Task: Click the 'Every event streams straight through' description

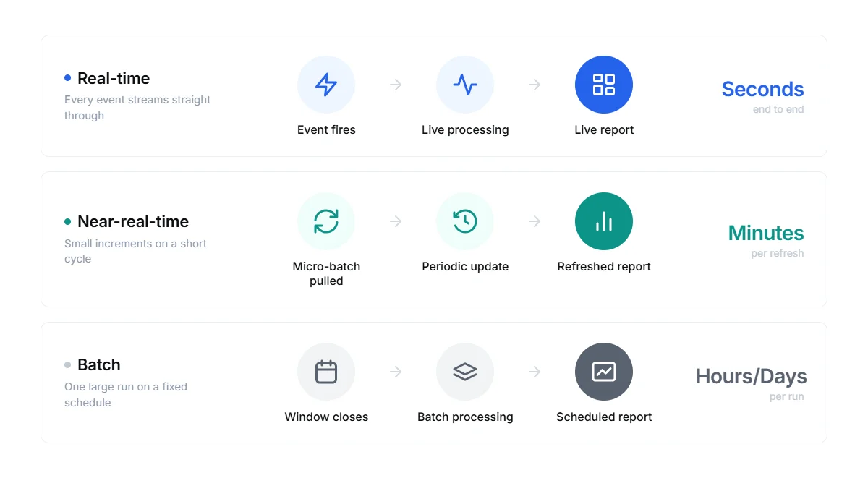Action: click(x=137, y=108)
